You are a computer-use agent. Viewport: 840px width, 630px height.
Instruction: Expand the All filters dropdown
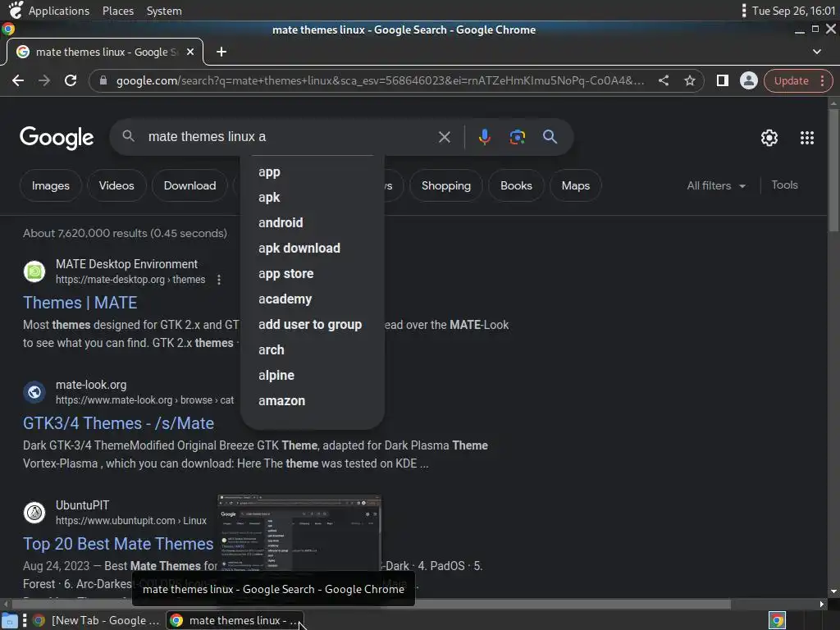click(715, 186)
